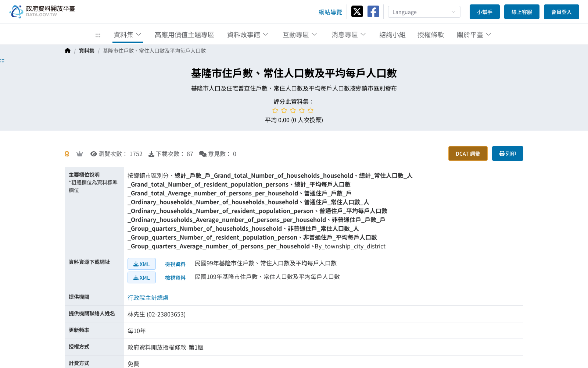Expand the 資料故事館 menu
588x368 pixels.
(x=248, y=35)
